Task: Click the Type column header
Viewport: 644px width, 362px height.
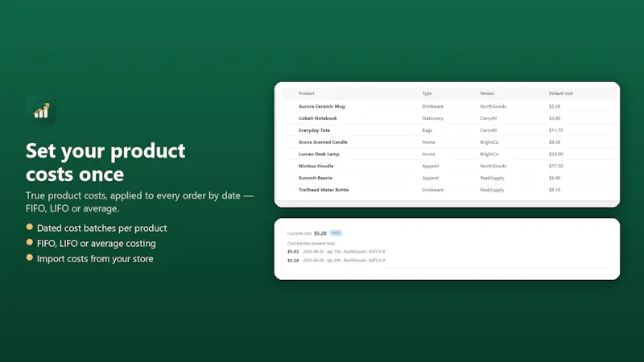Action: point(427,93)
